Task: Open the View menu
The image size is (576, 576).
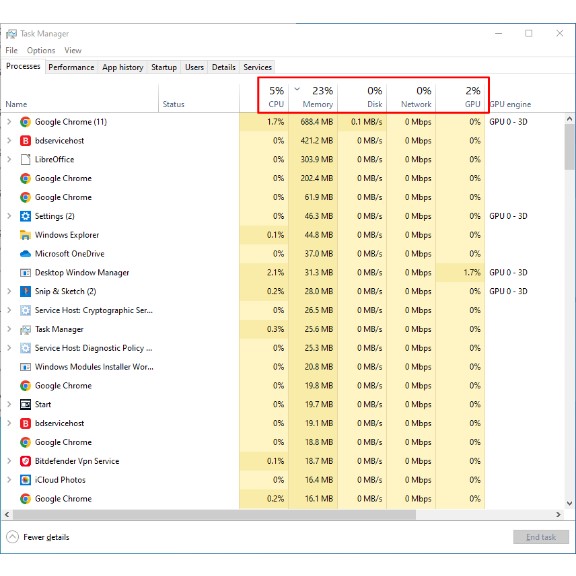Action: 73,50
